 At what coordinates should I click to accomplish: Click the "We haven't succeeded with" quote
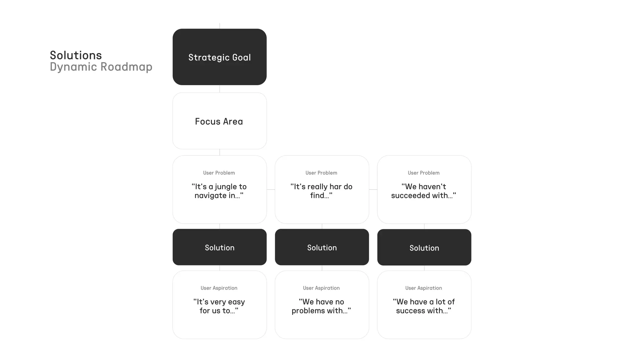pos(424,191)
